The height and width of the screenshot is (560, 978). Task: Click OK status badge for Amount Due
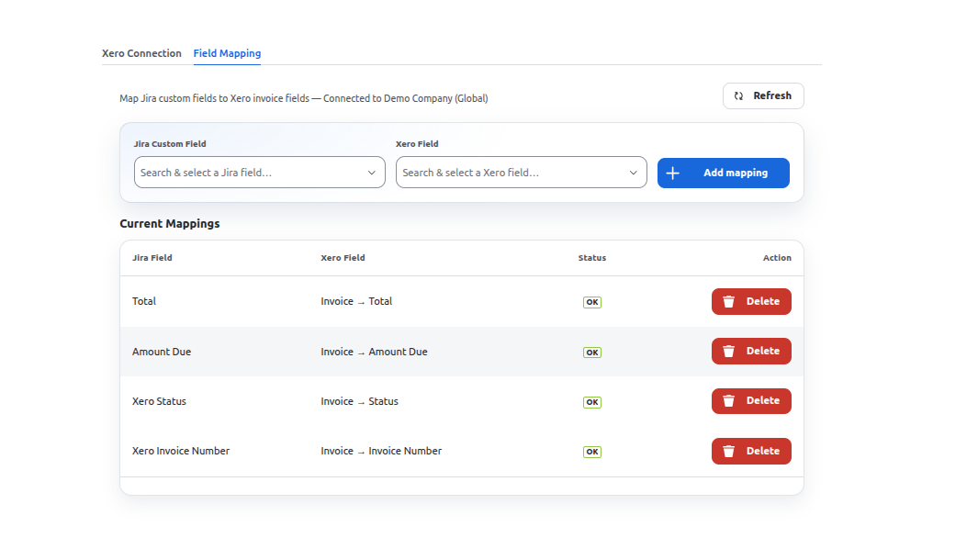592,353
